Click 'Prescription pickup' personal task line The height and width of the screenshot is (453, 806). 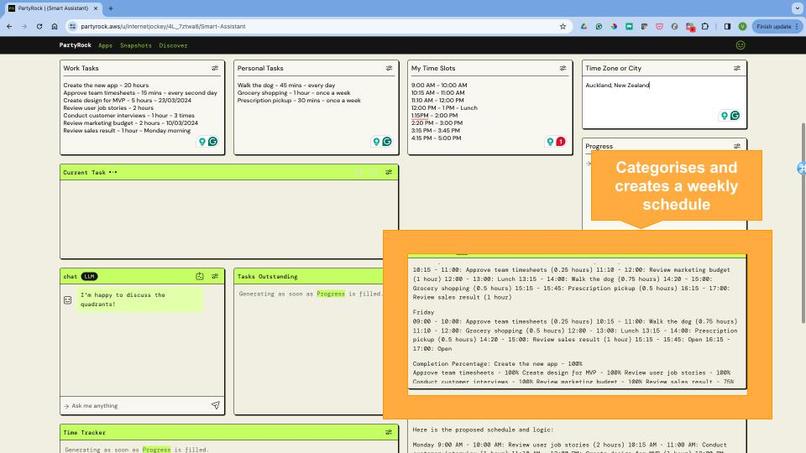pos(299,100)
